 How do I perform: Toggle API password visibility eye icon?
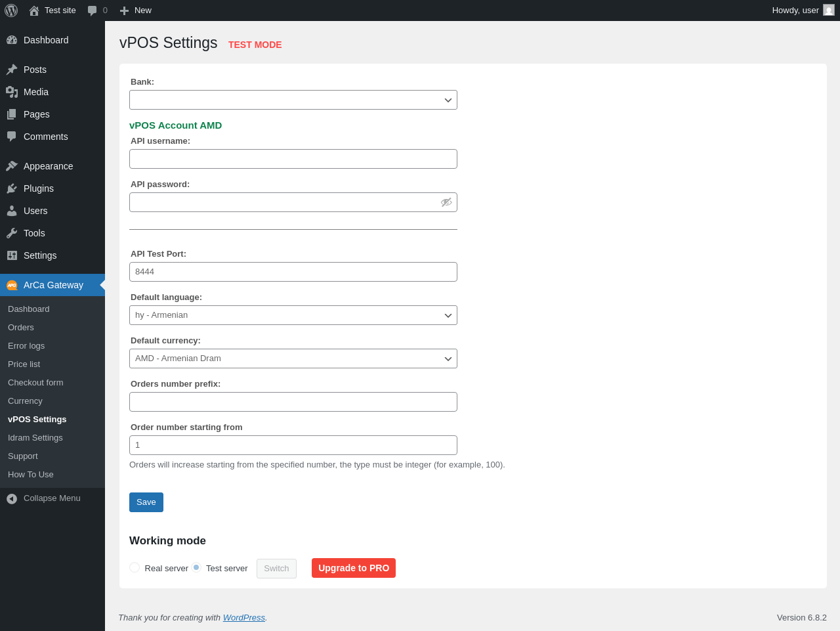point(446,202)
